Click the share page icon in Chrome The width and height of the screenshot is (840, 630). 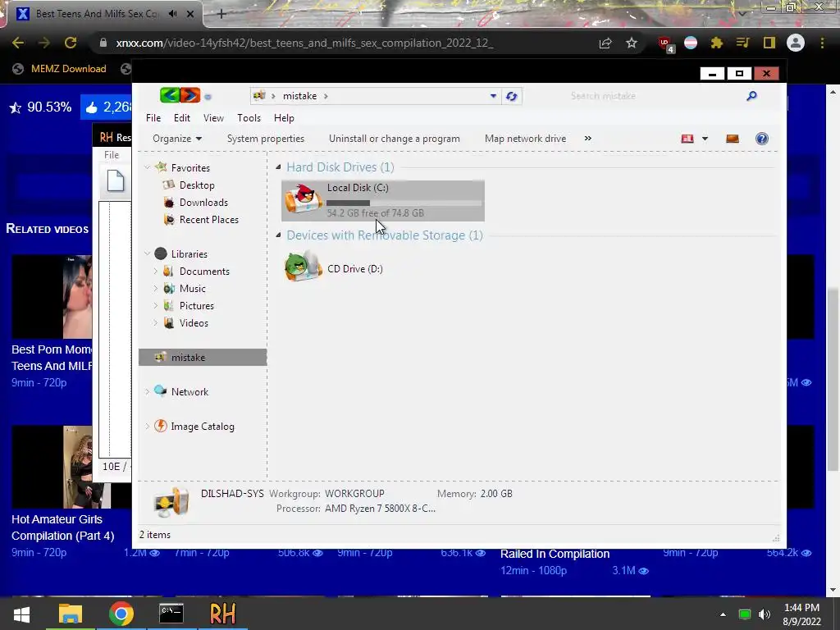[605, 43]
